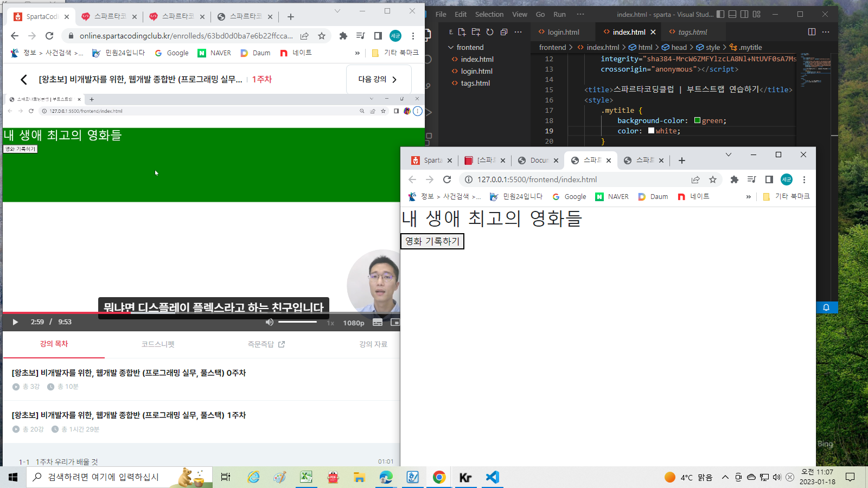The height and width of the screenshot is (488, 868).
Task: Expand the 0주차 course section
Action: (201, 379)
